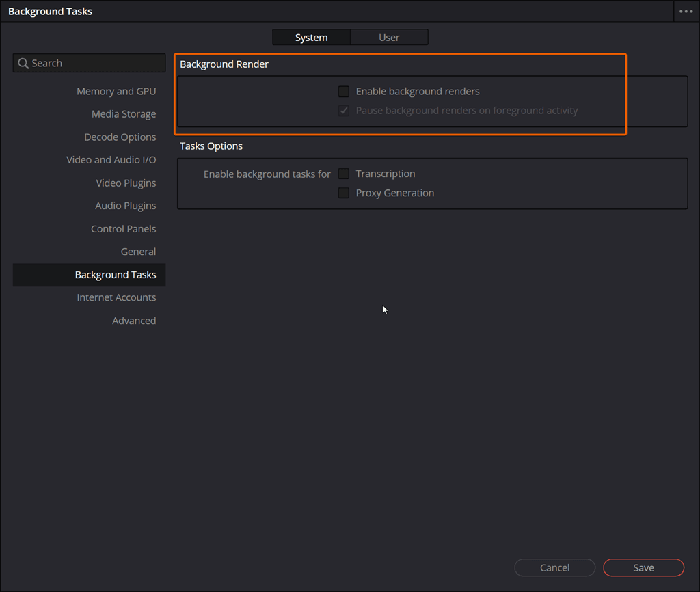Open Internet Accounts settings
The height and width of the screenshot is (592, 700).
(x=116, y=297)
